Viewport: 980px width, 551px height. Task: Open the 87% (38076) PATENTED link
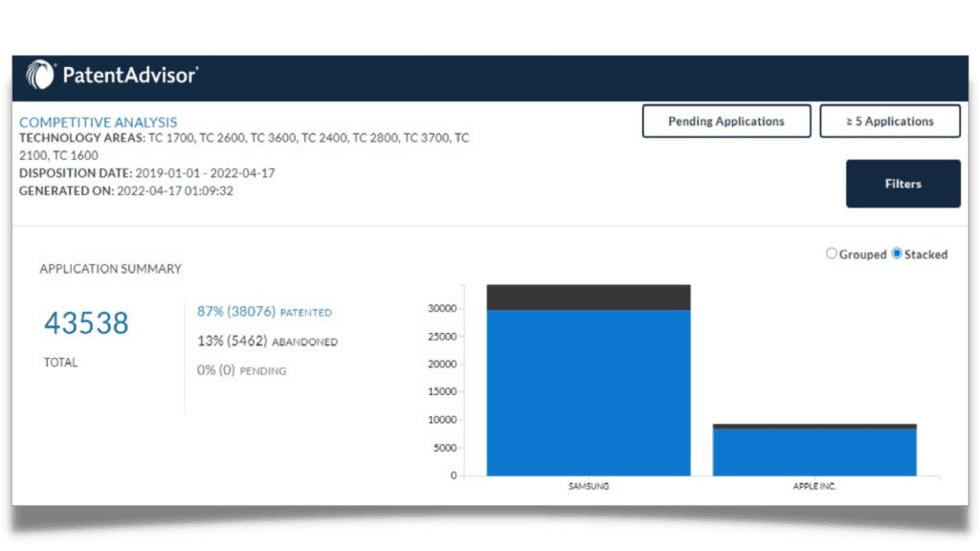pyautogui.click(x=263, y=311)
